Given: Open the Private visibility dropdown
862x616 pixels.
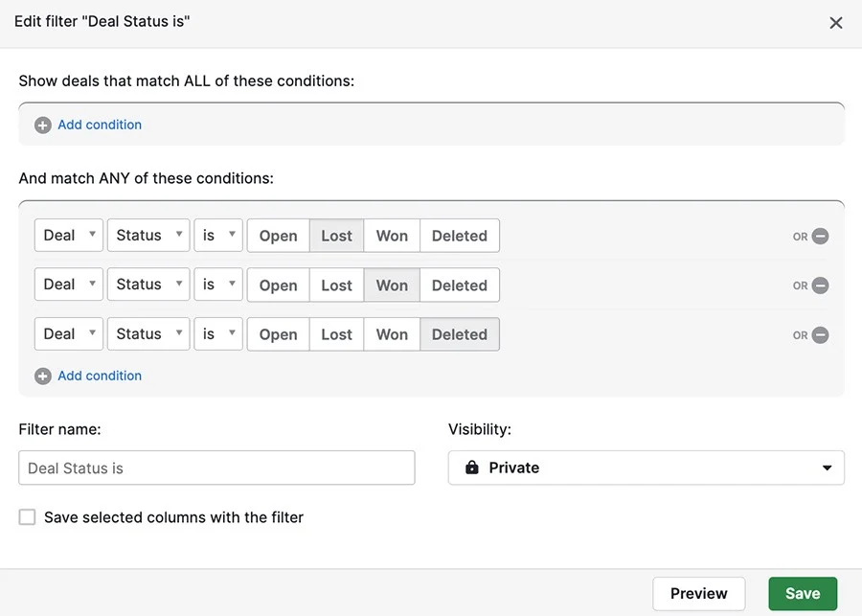Looking at the screenshot, I should (646, 468).
